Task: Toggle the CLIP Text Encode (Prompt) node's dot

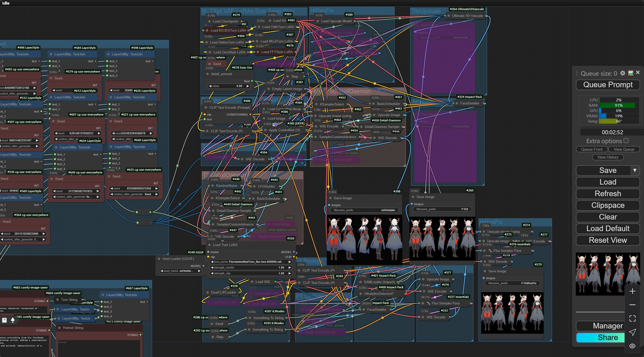Action: (x=206, y=108)
